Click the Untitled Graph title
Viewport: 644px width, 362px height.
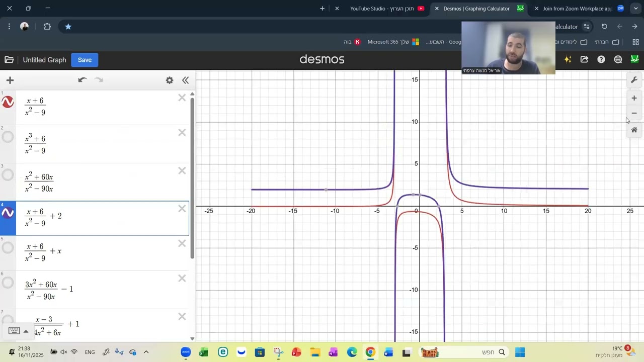coord(44,60)
